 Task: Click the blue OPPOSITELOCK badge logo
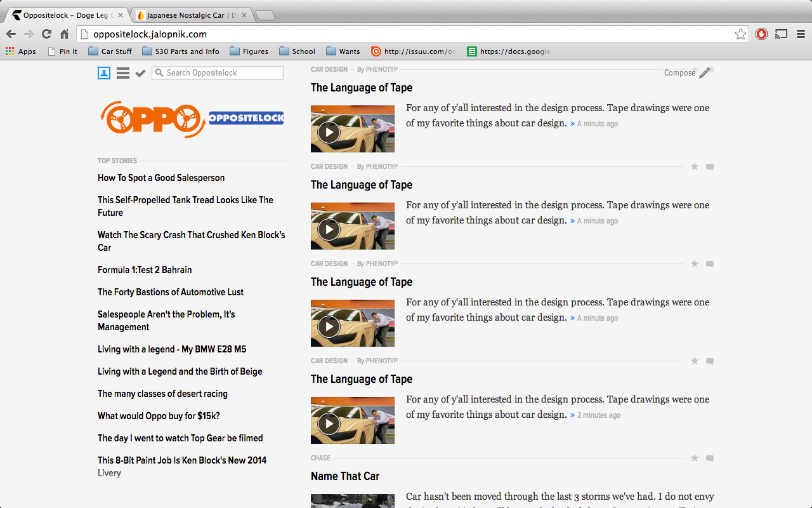pyautogui.click(x=246, y=118)
